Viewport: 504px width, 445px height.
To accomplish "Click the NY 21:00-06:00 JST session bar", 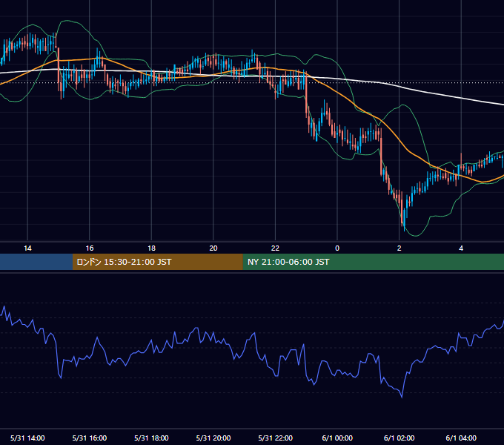I will click(x=373, y=262).
